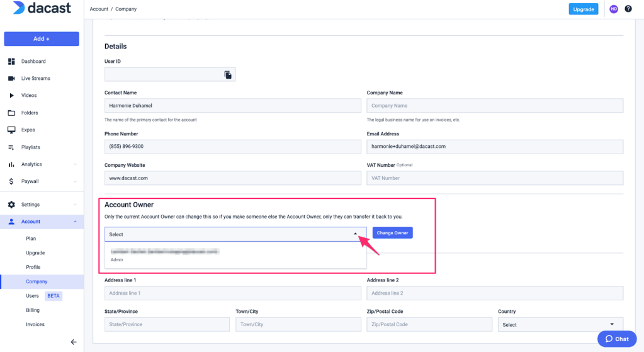
Task: Click the Analytics bar chart icon
Action: pyautogui.click(x=11, y=164)
